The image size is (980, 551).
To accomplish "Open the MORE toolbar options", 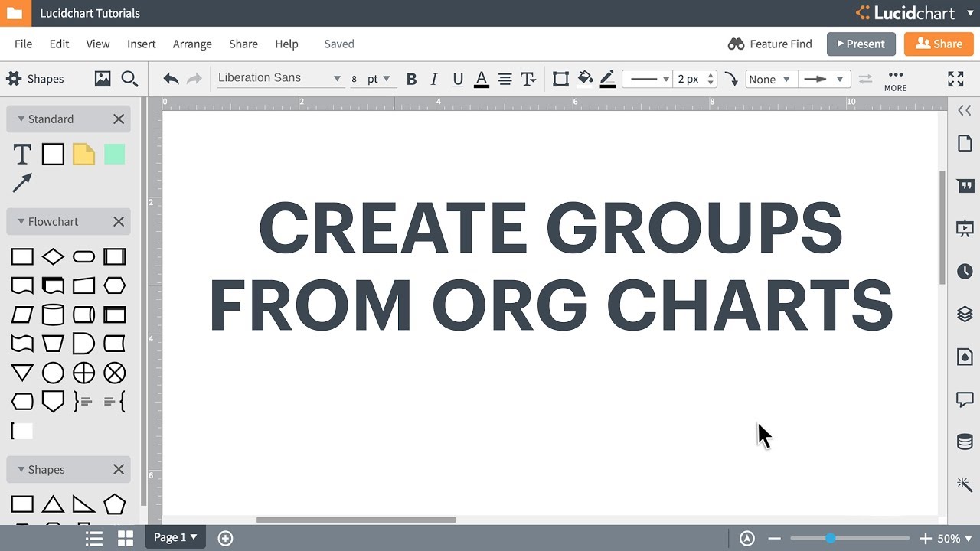I will click(895, 80).
